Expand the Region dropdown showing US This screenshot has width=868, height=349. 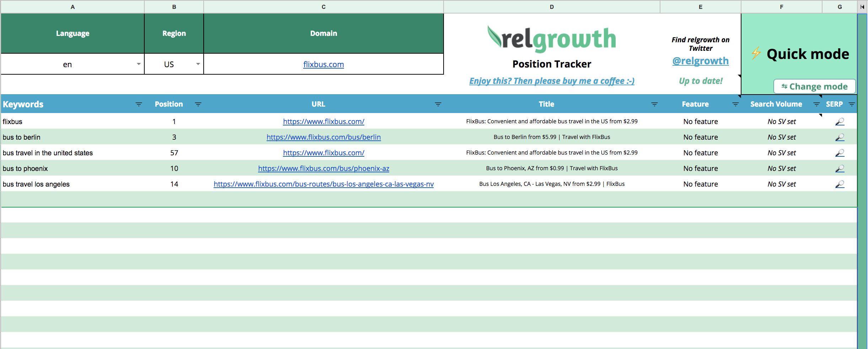coord(198,64)
